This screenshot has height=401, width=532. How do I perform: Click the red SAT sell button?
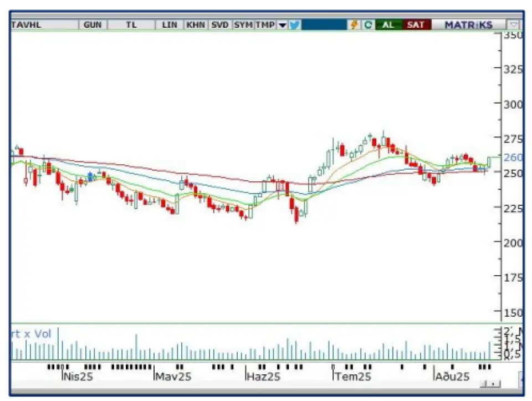tap(416, 25)
